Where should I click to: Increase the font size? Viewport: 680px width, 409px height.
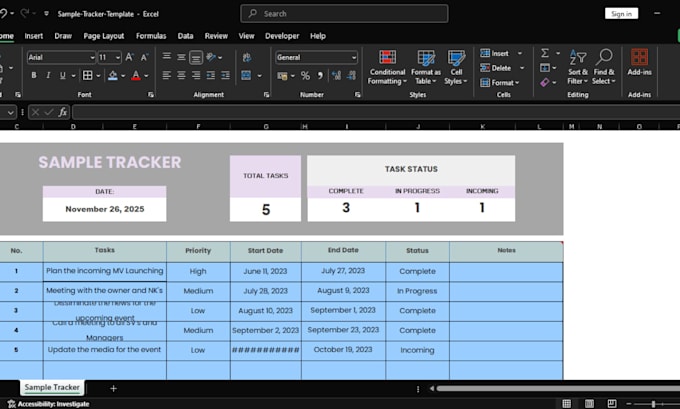tap(129, 57)
